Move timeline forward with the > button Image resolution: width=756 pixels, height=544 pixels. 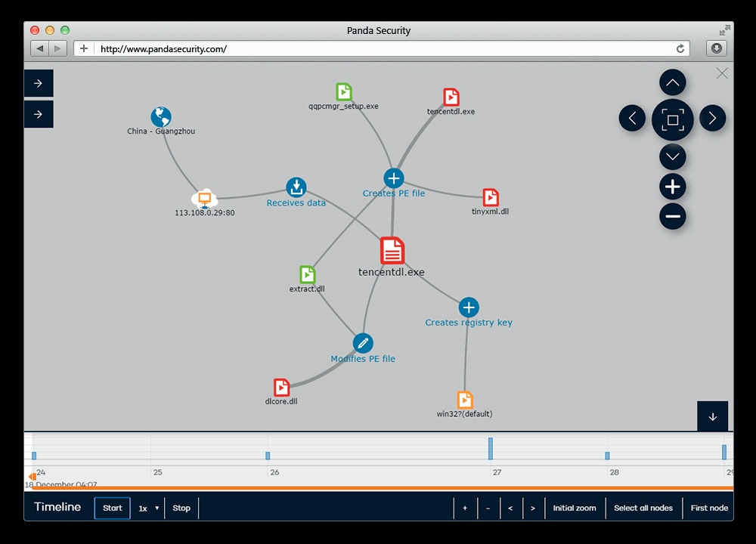click(x=533, y=508)
